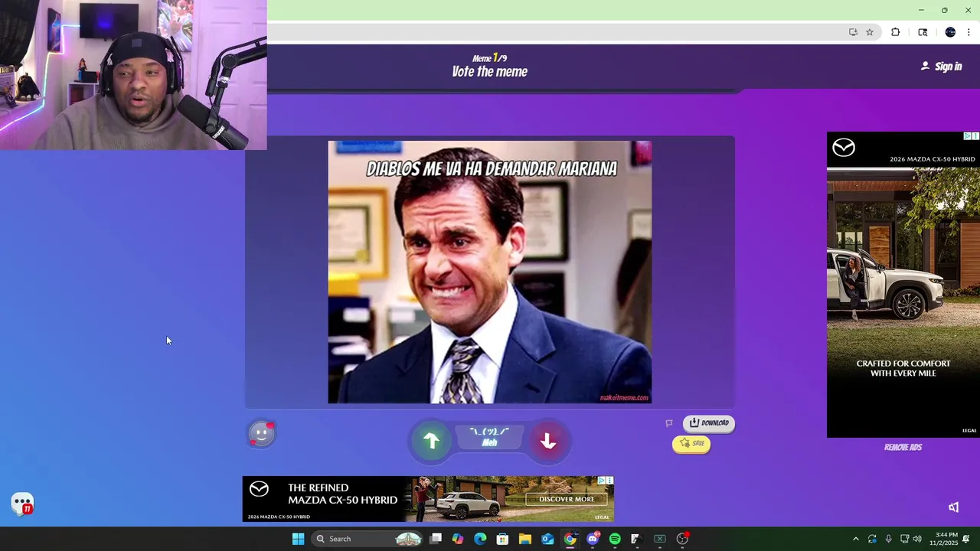Save the meme with yellow Save button
The image size is (980, 551).
coord(691,444)
